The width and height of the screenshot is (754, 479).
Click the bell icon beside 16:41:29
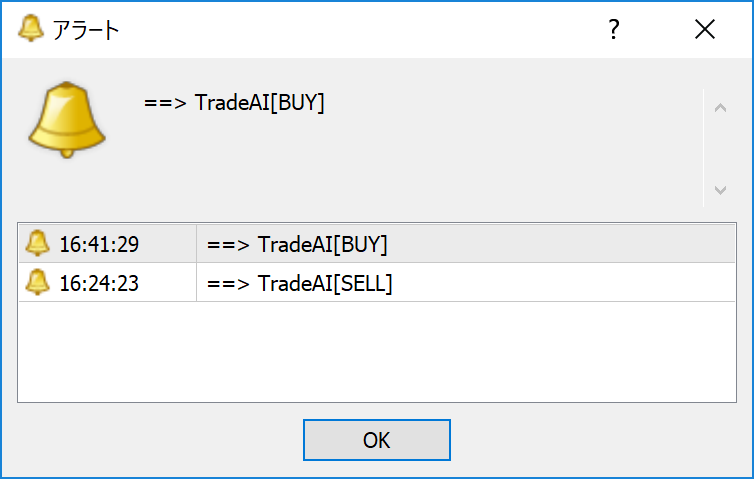[x=38, y=243]
